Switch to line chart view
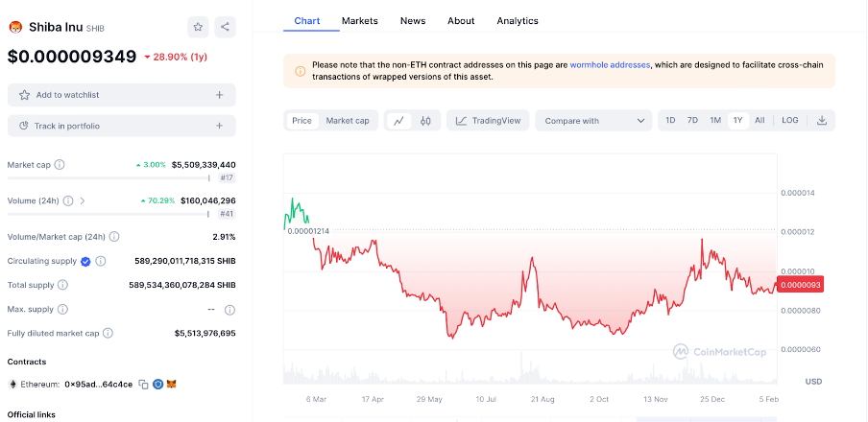 398,121
